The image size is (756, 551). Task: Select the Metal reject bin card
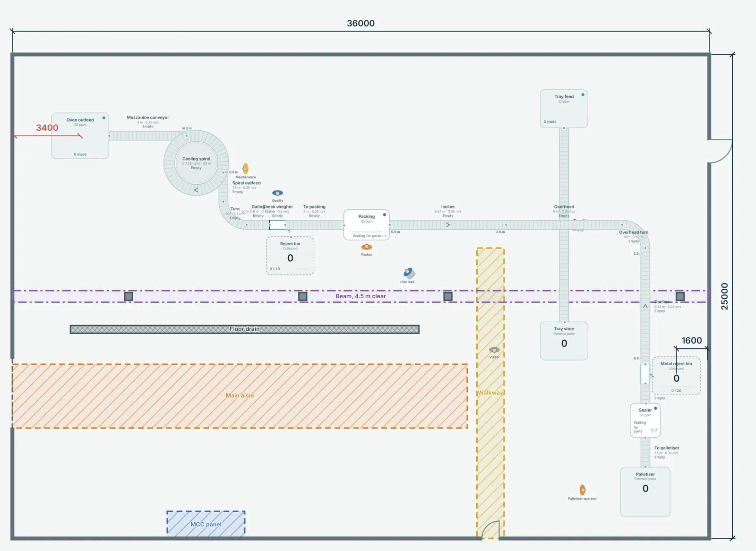pyautogui.click(x=676, y=376)
